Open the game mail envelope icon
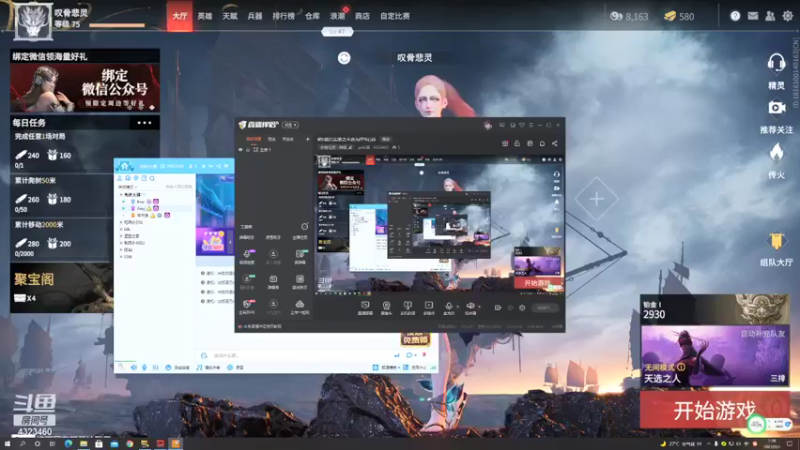800x450 pixels. click(753, 16)
